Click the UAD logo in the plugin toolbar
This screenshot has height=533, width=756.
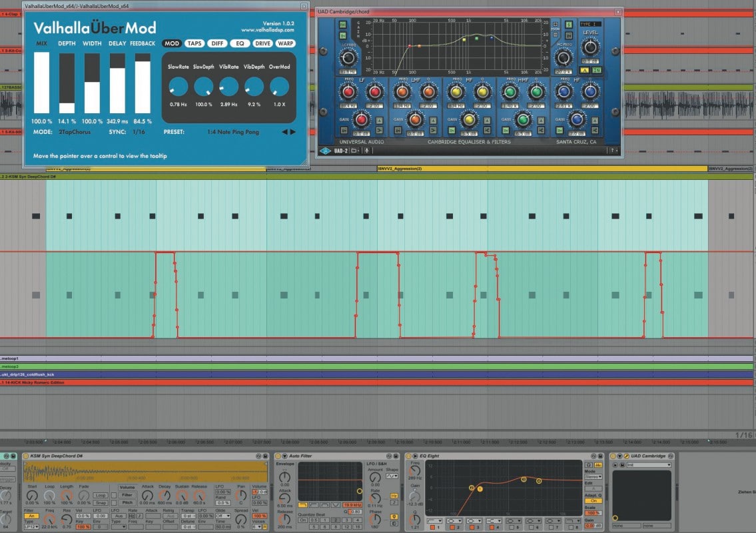pos(326,151)
